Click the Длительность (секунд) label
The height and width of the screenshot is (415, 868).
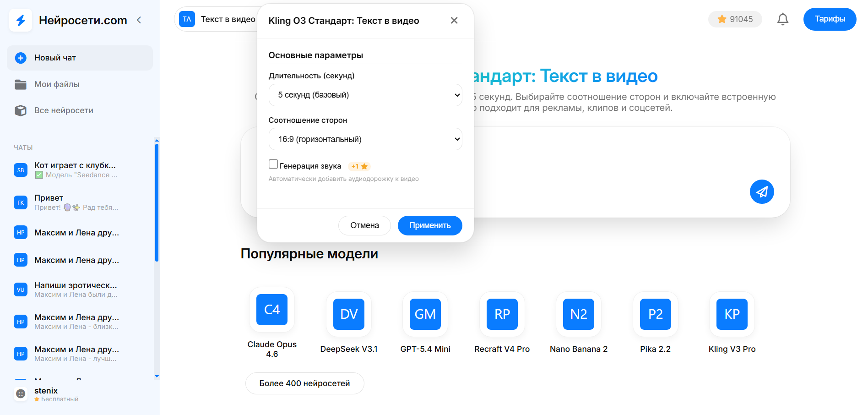pyautogui.click(x=311, y=76)
